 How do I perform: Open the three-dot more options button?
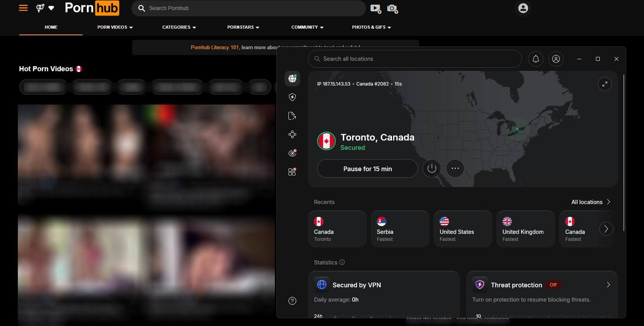pos(455,168)
